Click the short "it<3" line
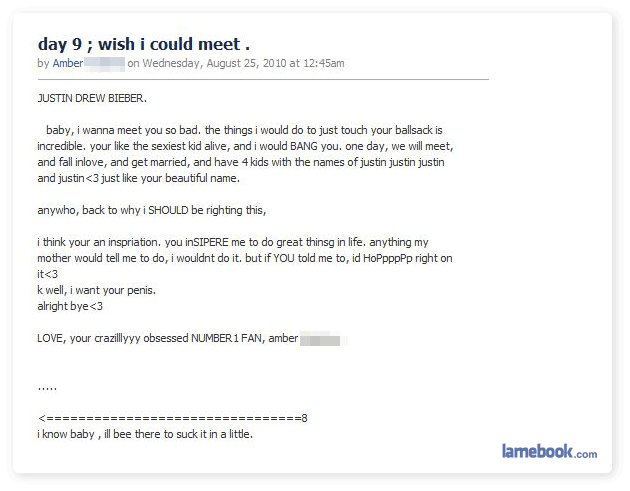Screen dimensions: 630x491 tap(48, 274)
